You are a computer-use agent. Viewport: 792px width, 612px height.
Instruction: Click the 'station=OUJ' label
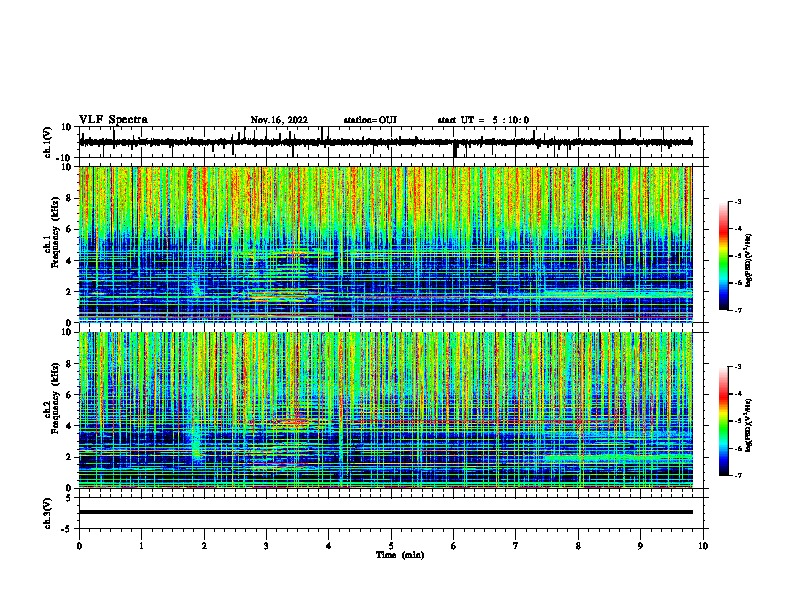coord(370,120)
